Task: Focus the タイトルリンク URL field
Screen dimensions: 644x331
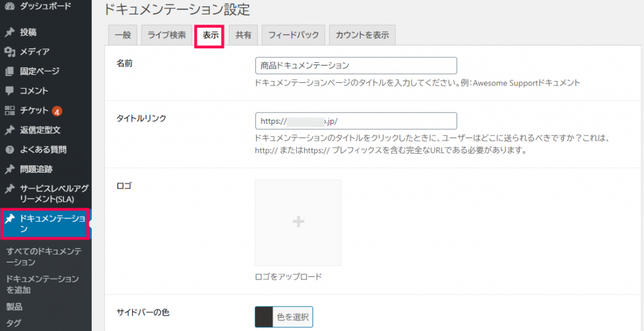Action: pos(356,121)
